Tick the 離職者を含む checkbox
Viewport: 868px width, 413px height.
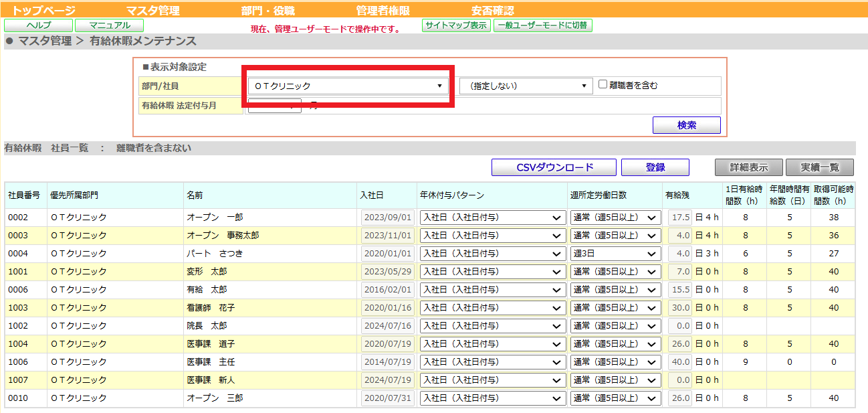[x=603, y=84]
